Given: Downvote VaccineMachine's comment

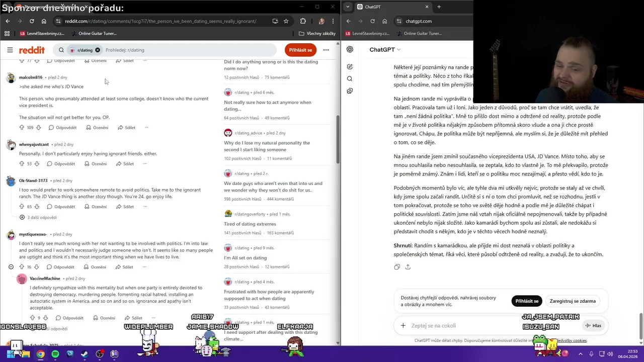Looking at the screenshot, I should (46, 318).
